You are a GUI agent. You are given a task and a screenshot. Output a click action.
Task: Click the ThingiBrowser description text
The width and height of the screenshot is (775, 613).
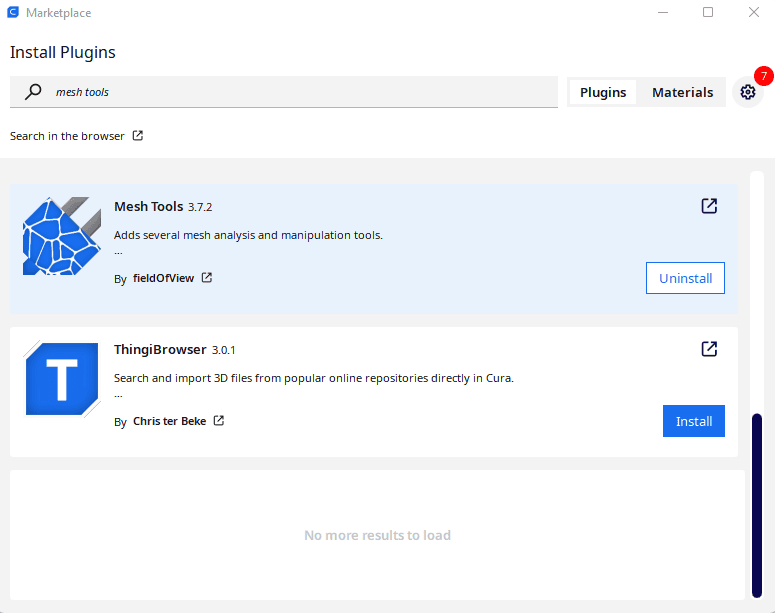(x=314, y=378)
